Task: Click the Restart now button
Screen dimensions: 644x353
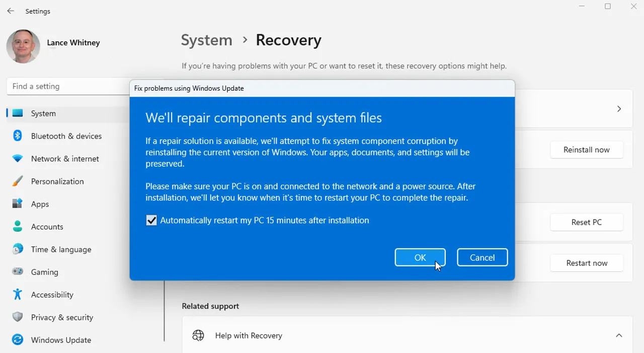Action: click(587, 263)
